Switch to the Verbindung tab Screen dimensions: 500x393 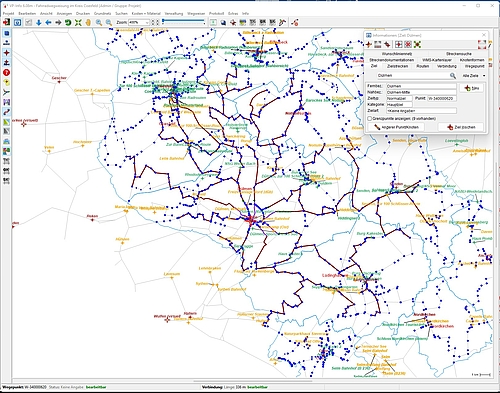447,66
